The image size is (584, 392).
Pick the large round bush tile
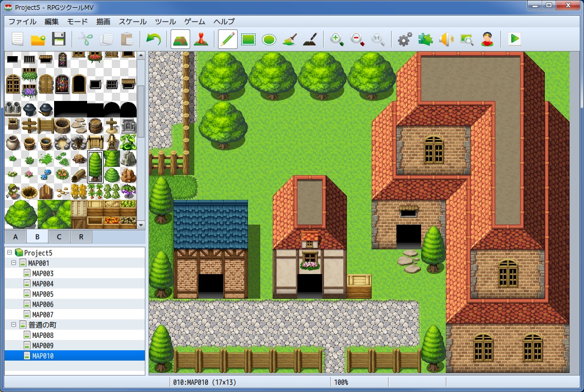(21, 214)
